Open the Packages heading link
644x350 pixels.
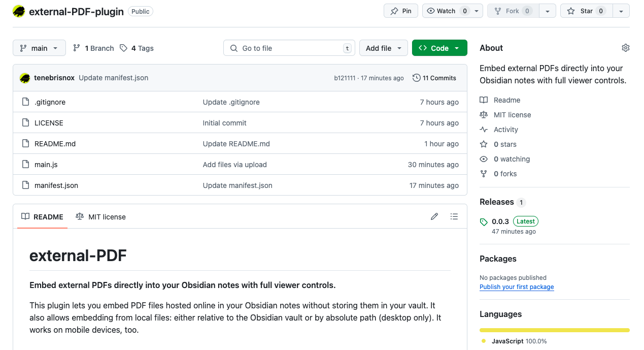click(498, 259)
